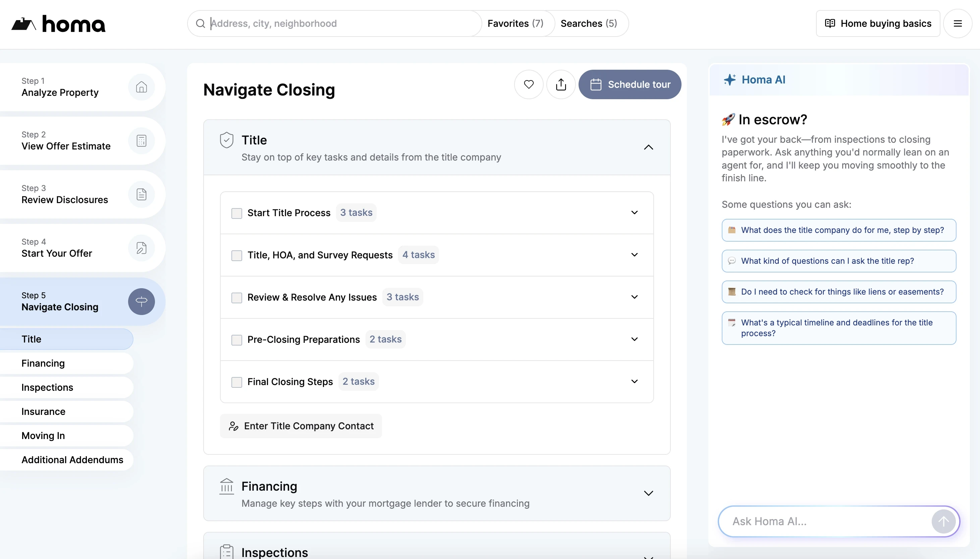This screenshot has height=559, width=980.
Task: Tick the Review & Resolve Any Issues checkbox
Action: (x=237, y=298)
